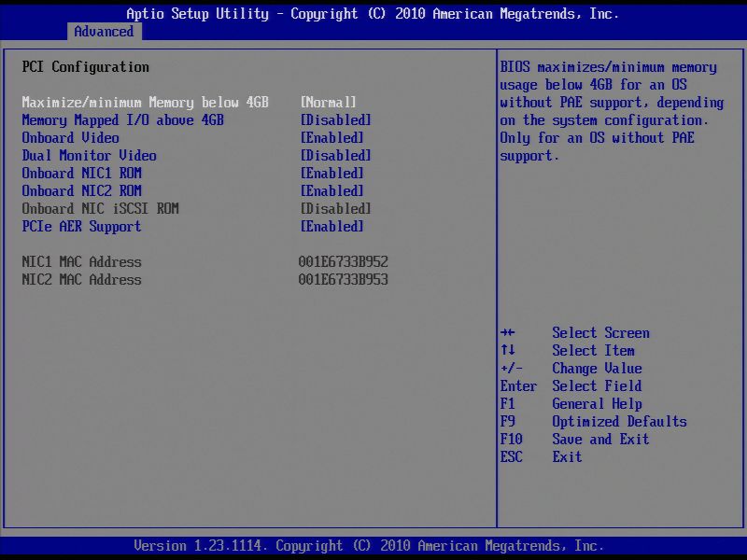Switch to the Advanced tab
This screenshot has height=560, width=747.
tap(103, 31)
